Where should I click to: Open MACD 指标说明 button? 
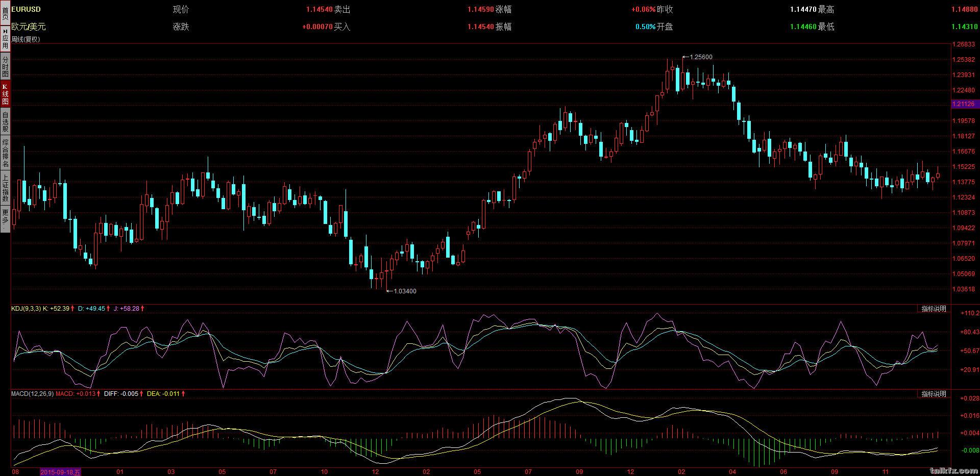[934, 394]
